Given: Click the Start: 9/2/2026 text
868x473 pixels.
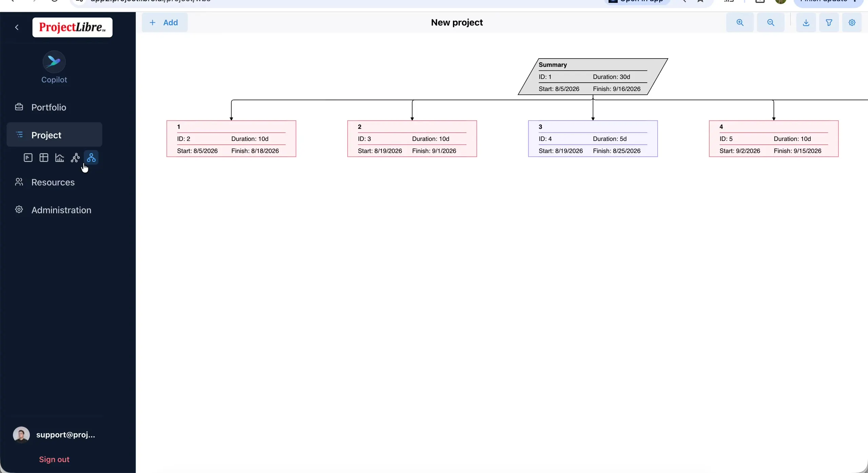Looking at the screenshot, I should 740,151.
